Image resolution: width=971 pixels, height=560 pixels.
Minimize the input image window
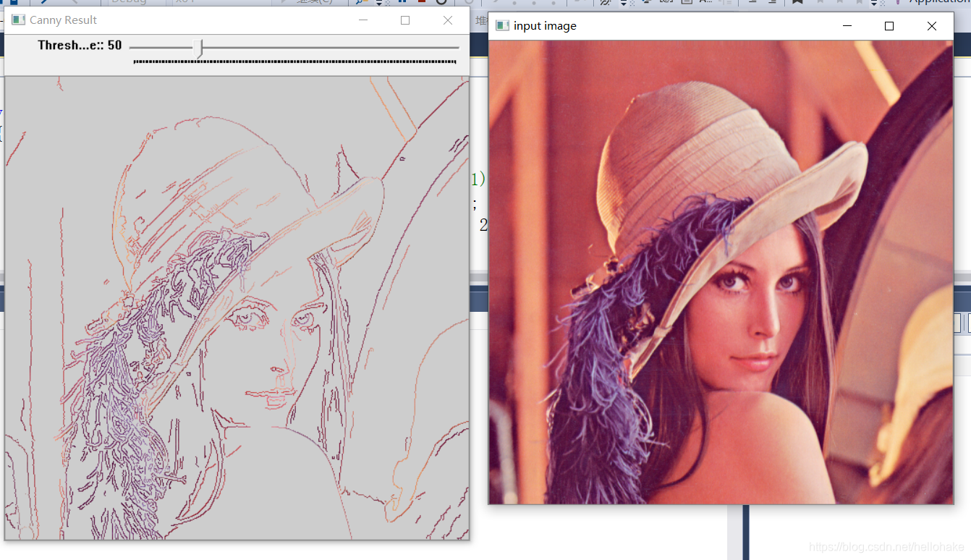click(847, 26)
